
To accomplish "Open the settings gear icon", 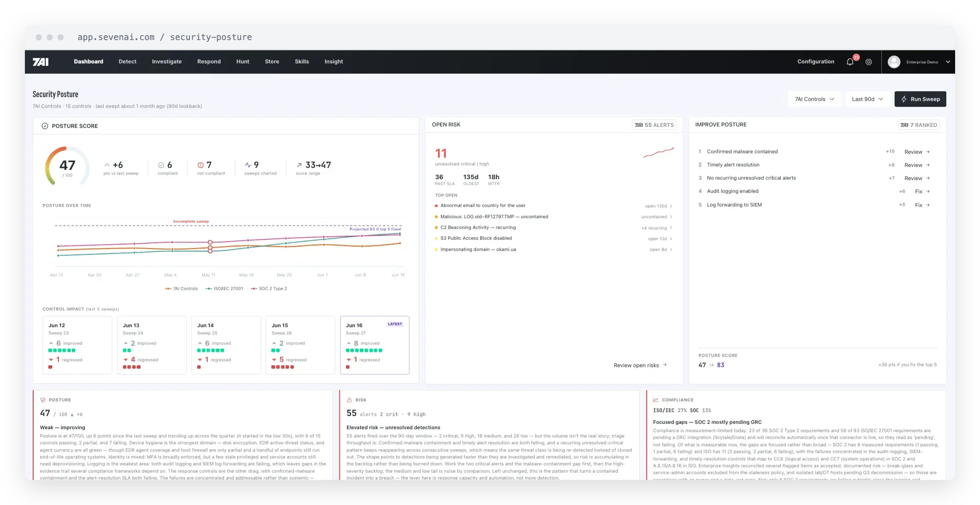I will 869,62.
